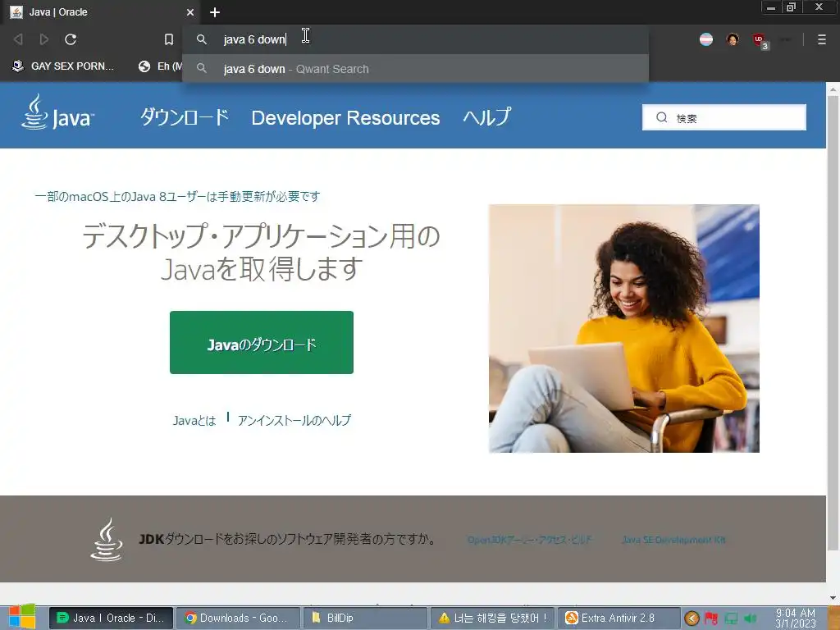Screen dimensions: 840x630
Task: Click the volume speaker tray icon
Action: coord(751,619)
